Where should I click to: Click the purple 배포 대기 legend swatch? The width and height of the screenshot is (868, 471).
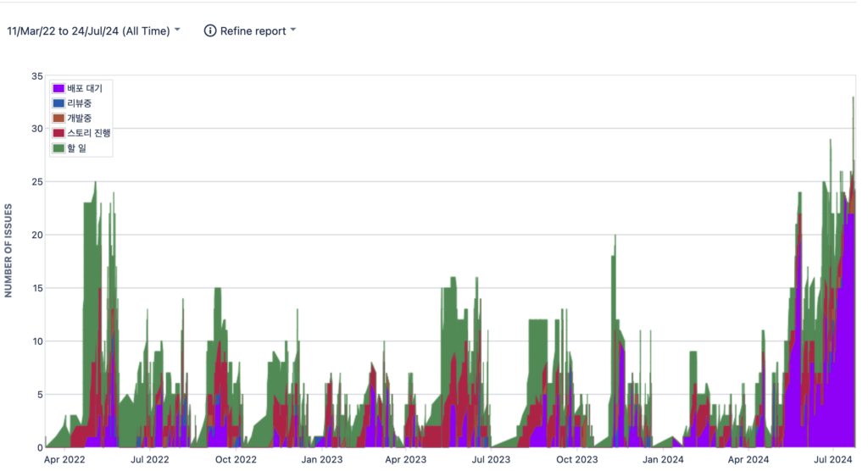pyautogui.click(x=58, y=88)
